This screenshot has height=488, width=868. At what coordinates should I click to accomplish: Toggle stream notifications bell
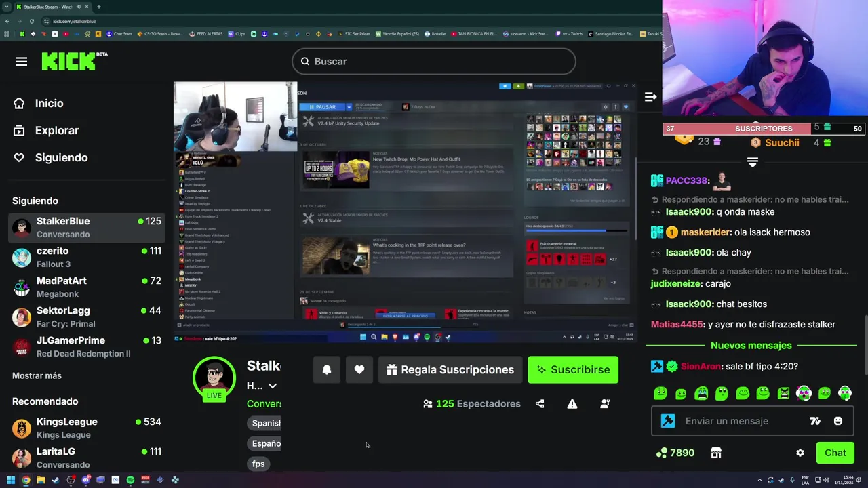327,369
